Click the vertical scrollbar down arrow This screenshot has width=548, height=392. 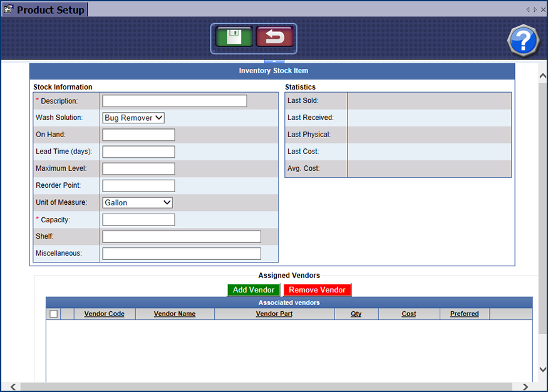[x=542, y=371]
